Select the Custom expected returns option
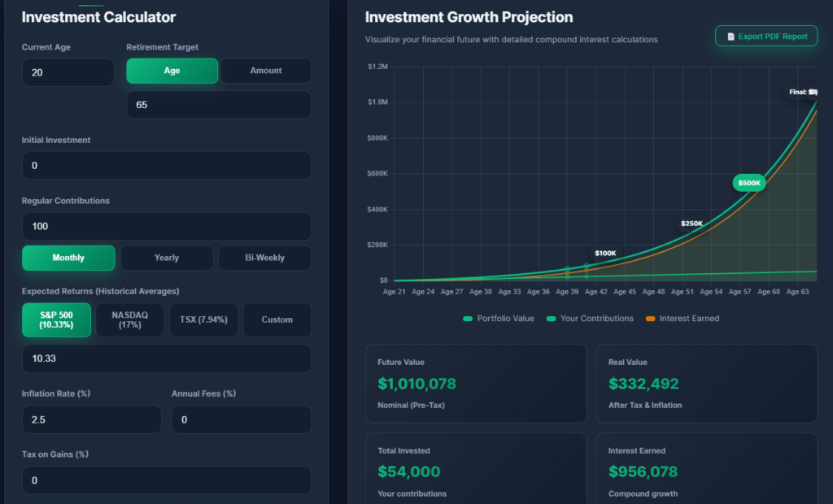 point(277,319)
